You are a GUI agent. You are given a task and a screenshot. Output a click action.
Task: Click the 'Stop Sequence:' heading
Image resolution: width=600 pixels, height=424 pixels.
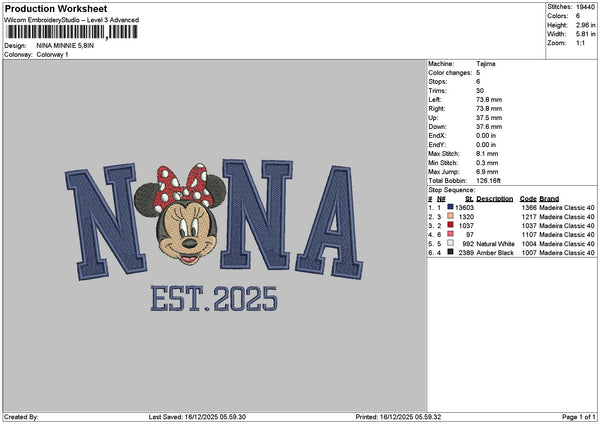[x=452, y=190]
